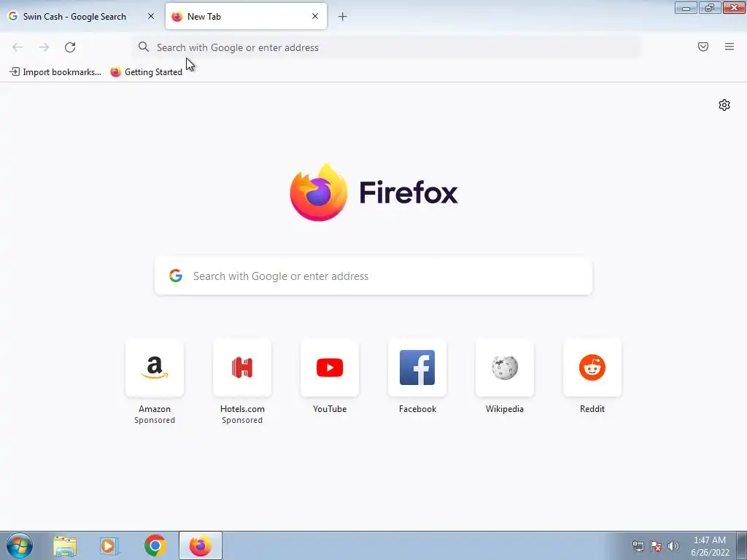
Task: Click the volume speaker tray icon
Action: (x=673, y=546)
